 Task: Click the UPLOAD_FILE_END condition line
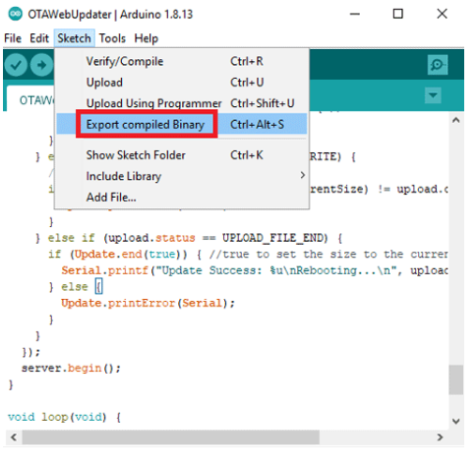[189, 238]
